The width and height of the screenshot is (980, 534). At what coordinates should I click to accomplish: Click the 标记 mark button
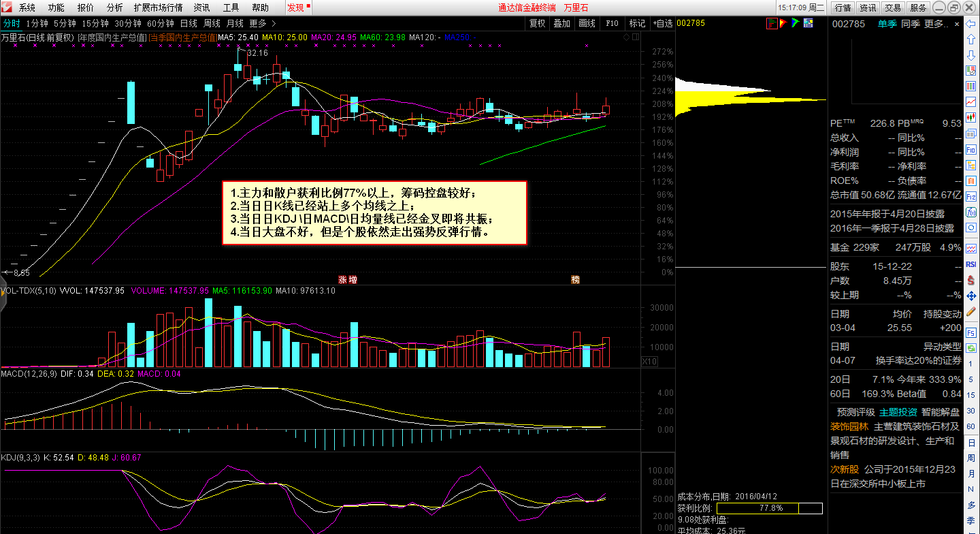pyautogui.click(x=637, y=23)
